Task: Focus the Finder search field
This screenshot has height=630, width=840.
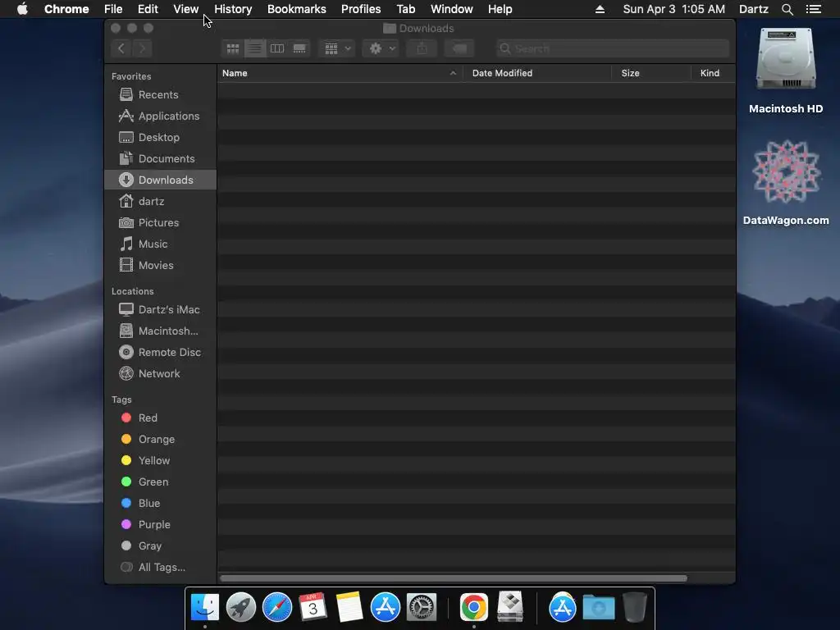Action: (612, 48)
